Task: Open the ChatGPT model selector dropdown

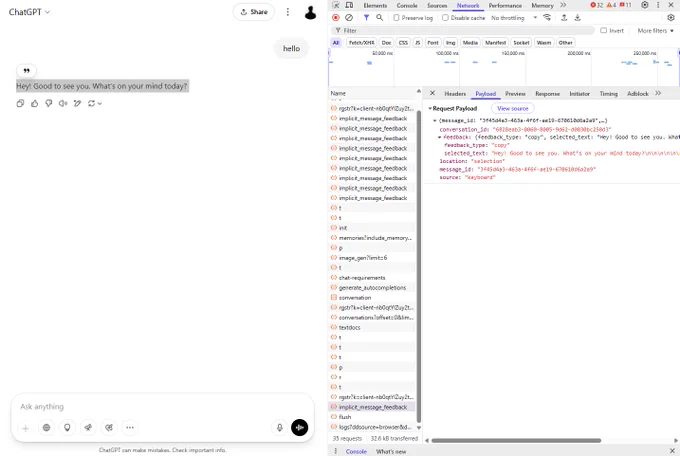Action: (x=29, y=12)
